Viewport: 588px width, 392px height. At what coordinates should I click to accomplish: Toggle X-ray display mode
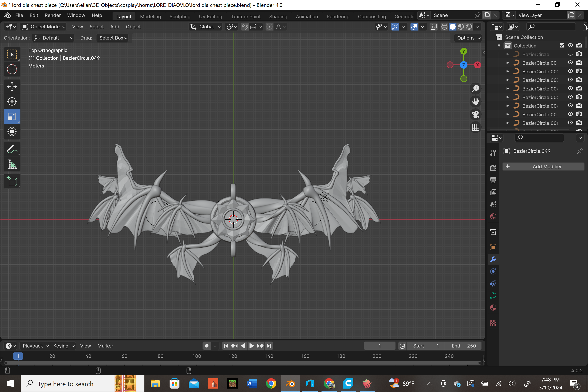coord(433,27)
